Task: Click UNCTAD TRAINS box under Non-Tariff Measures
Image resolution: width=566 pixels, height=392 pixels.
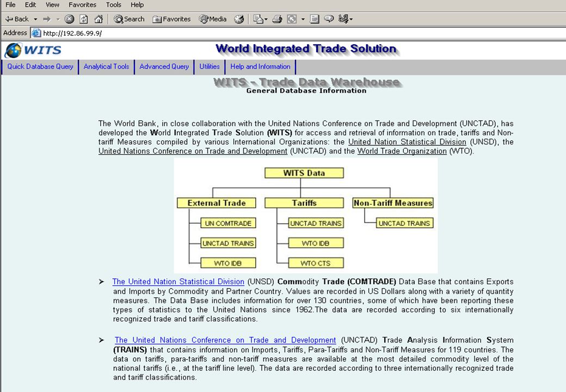Action: point(404,223)
